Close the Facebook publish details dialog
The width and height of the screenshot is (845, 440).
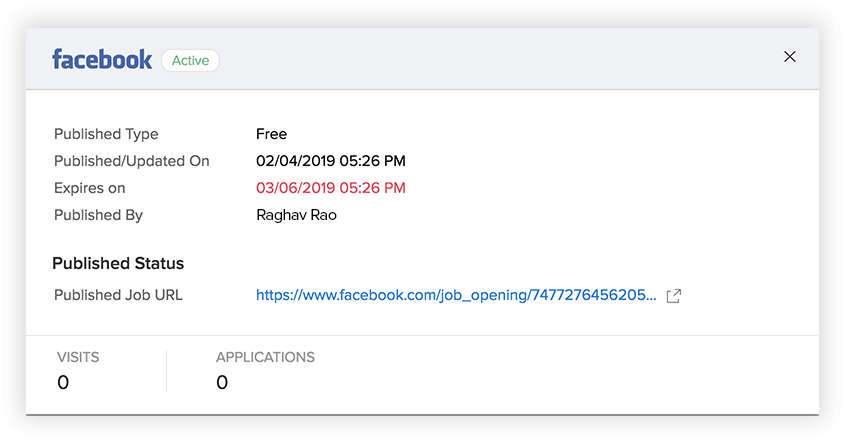coord(790,57)
